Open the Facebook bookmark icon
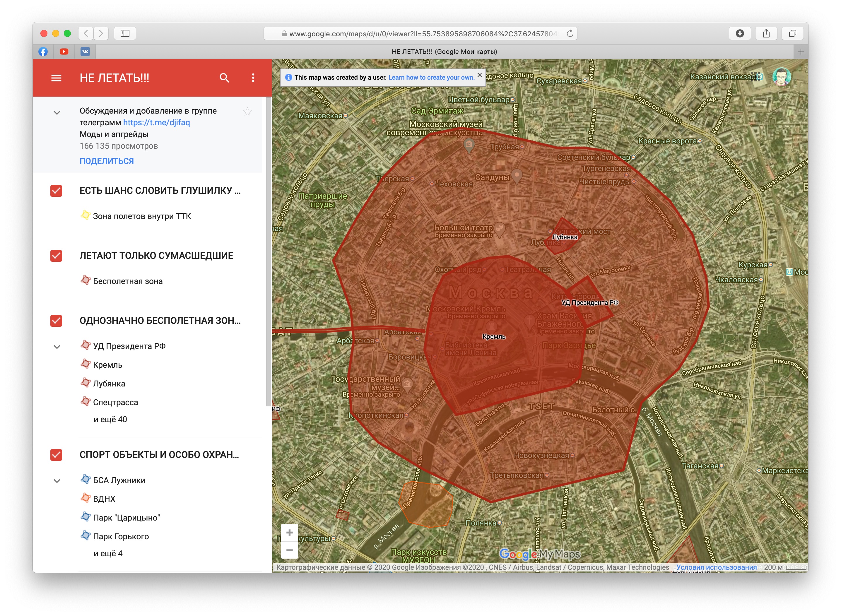The image size is (841, 616). (43, 52)
